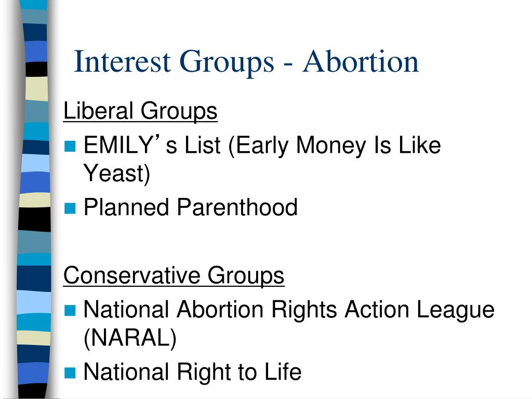Image resolution: width=532 pixels, height=399 pixels.
Task: Click the word Abortion in the title
Action: (361, 61)
